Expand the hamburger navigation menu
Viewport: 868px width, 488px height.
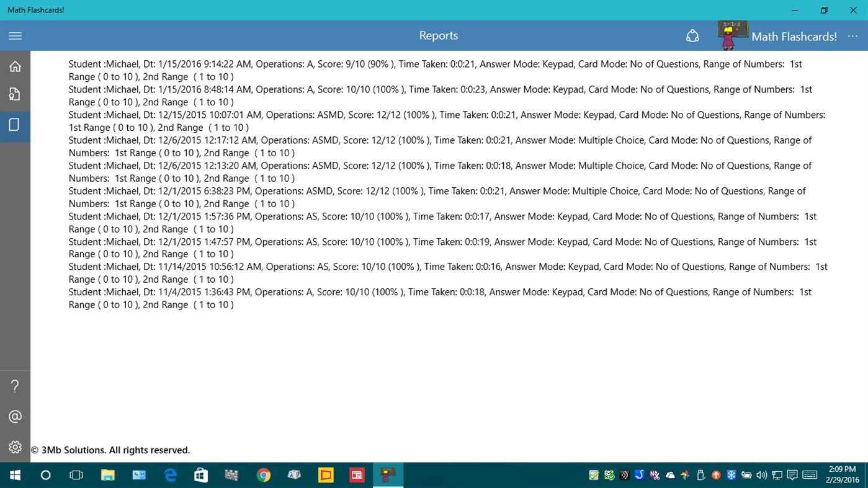(x=15, y=35)
